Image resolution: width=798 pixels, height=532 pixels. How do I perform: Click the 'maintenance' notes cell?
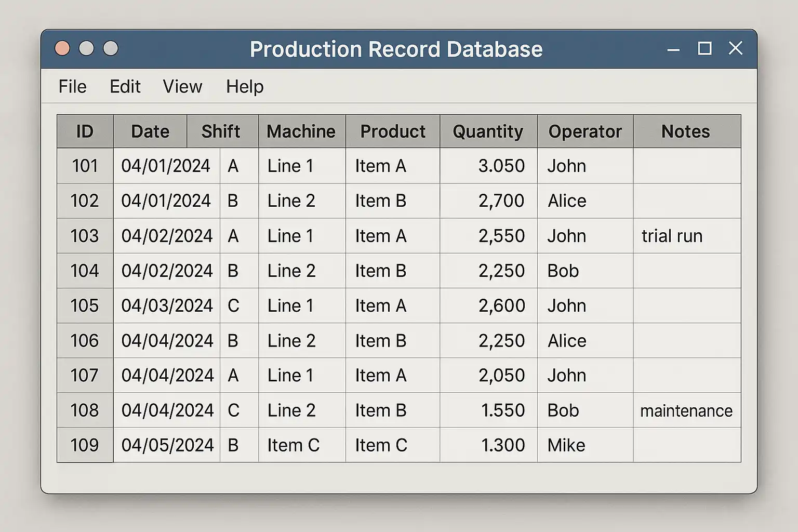686,410
